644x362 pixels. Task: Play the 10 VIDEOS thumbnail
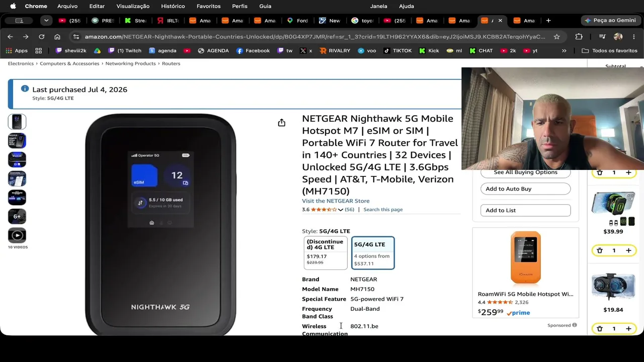pyautogui.click(x=17, y=235)
